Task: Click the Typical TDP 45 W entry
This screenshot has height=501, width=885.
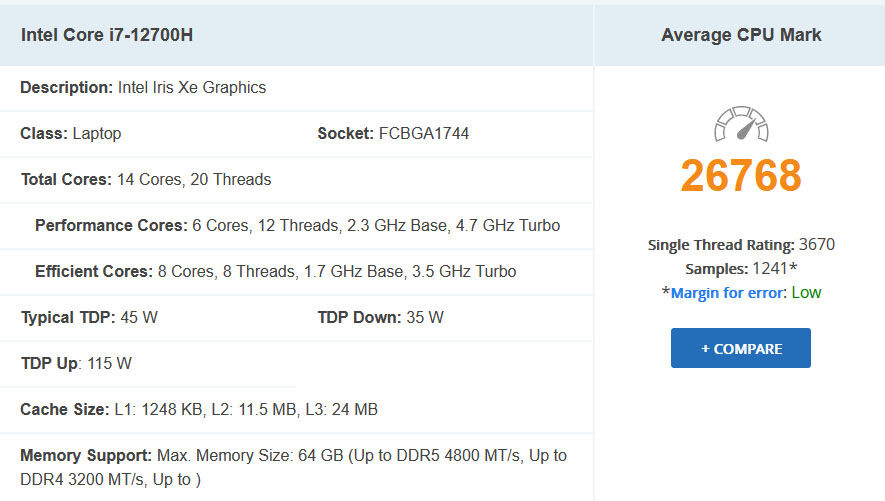Action: [x=89, y=318]
